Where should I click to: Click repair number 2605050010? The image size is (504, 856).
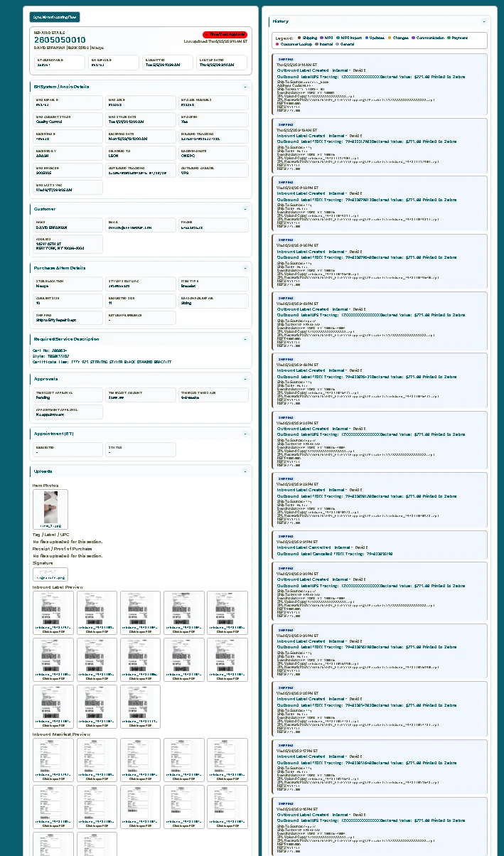(x=60, y=40)
